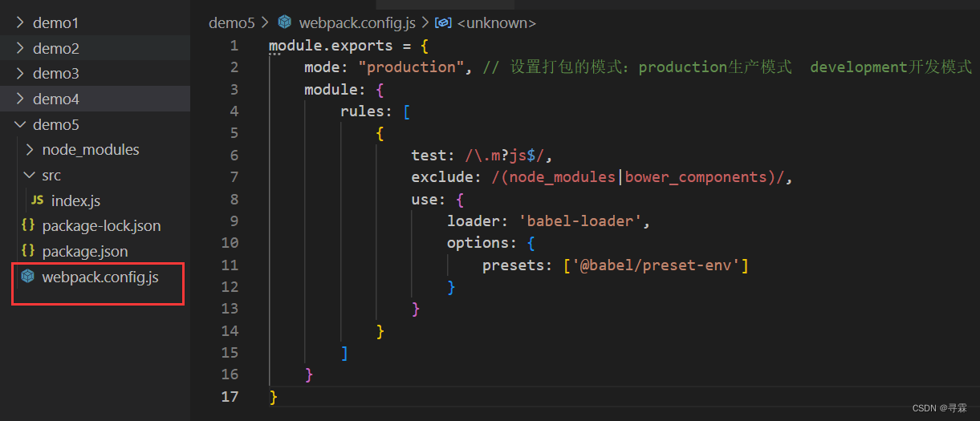Select demo5 breadcrumb segment
This screenshot has width=980, height=421.
232,23
